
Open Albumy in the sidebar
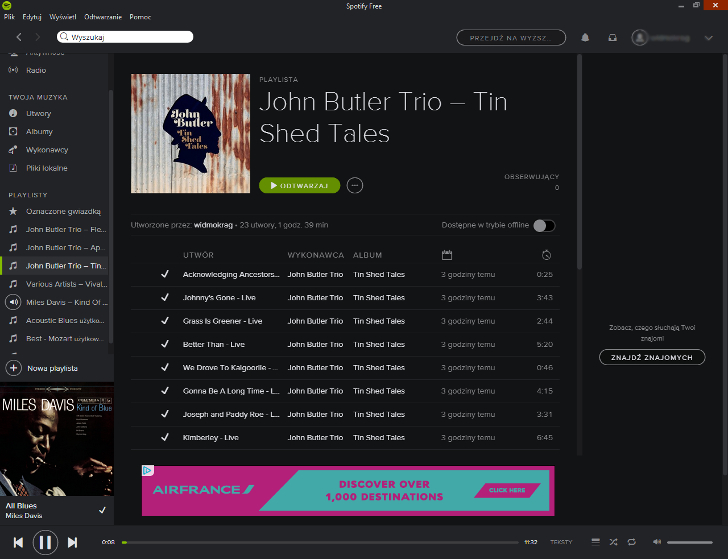tap(39, 131)
